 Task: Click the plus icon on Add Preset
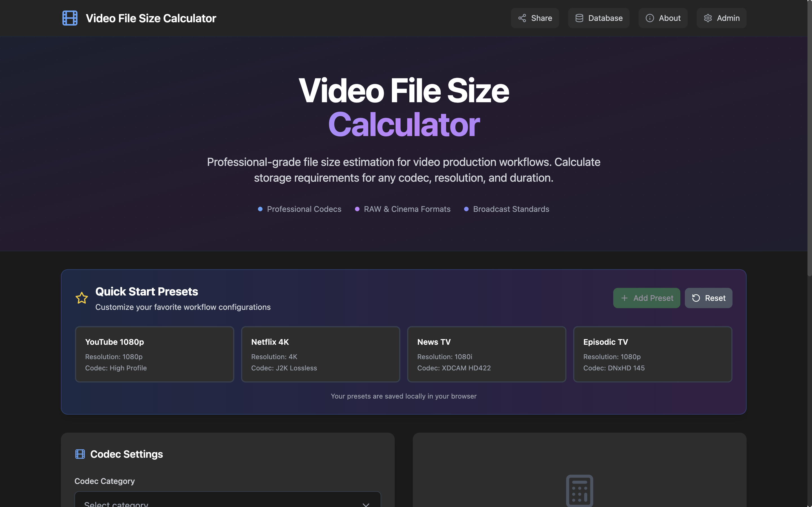(x=624, y=298)
